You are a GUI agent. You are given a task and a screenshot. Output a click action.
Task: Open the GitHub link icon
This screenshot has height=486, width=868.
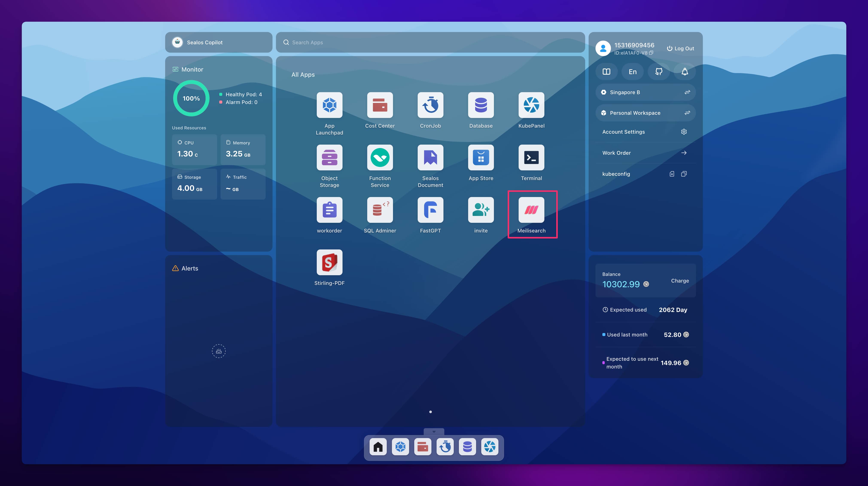point(659,72)
